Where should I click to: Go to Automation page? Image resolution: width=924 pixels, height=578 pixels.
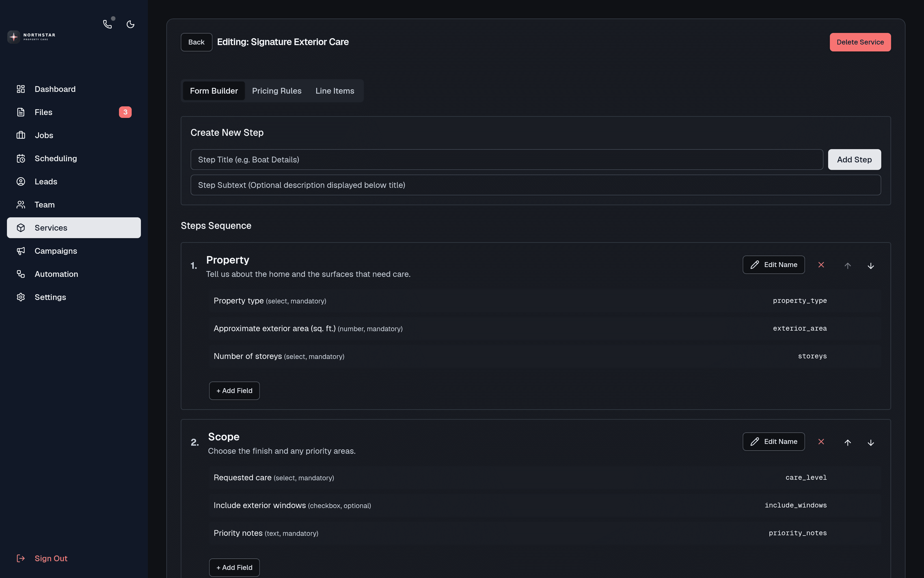(74, 274)
